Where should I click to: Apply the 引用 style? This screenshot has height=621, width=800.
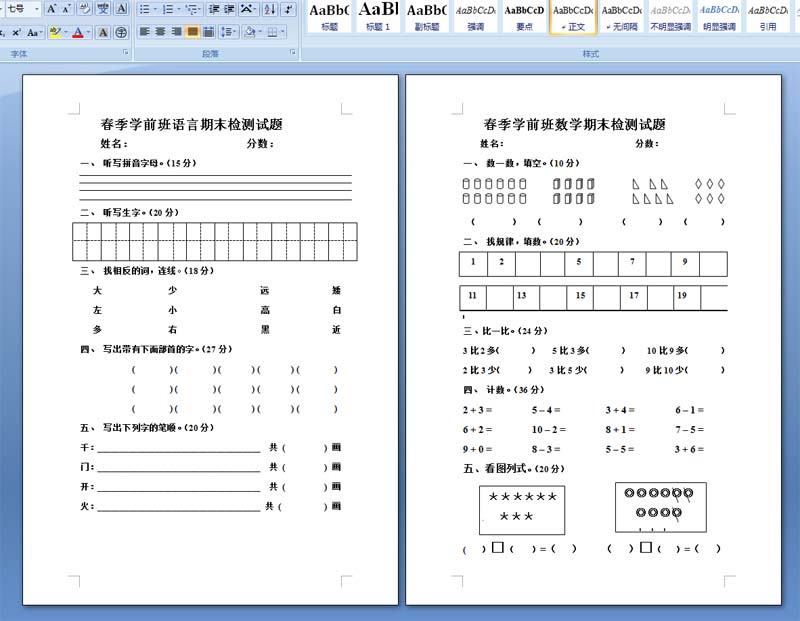pyautogui.click(x=768, y=17)
